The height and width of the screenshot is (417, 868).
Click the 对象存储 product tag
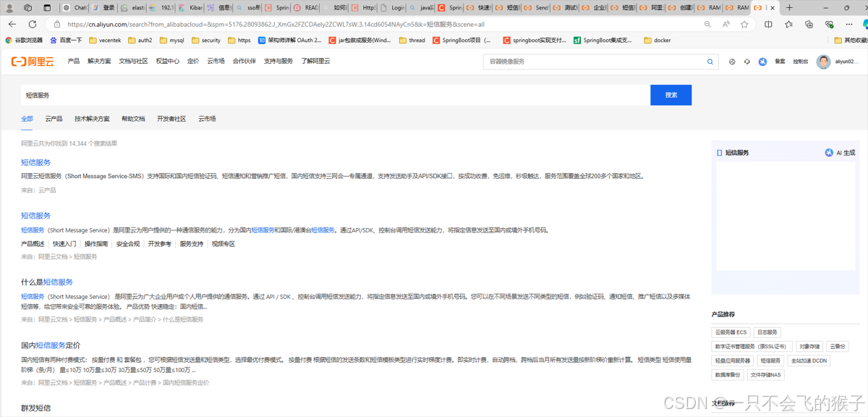[x=809, y=347]
